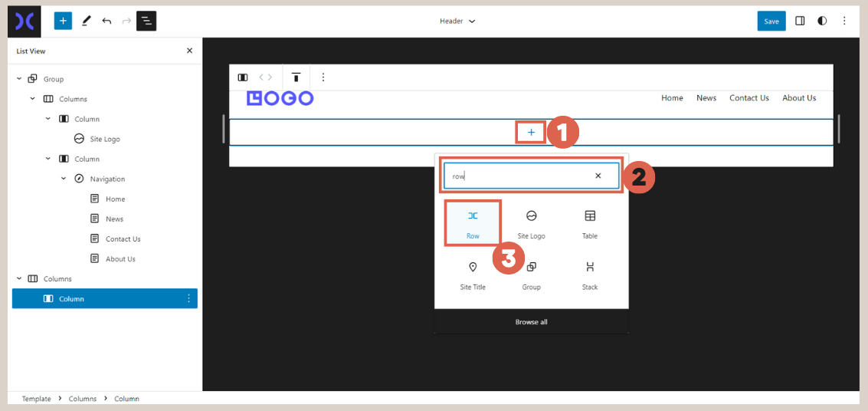Toggle the Settings sidebar panel icon

pos(800,21)
